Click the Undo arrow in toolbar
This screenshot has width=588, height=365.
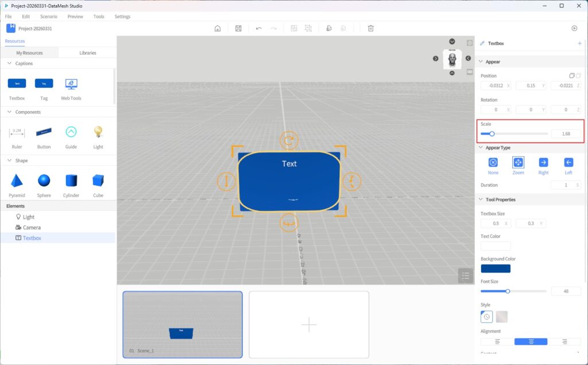click(x=259, y=28)
